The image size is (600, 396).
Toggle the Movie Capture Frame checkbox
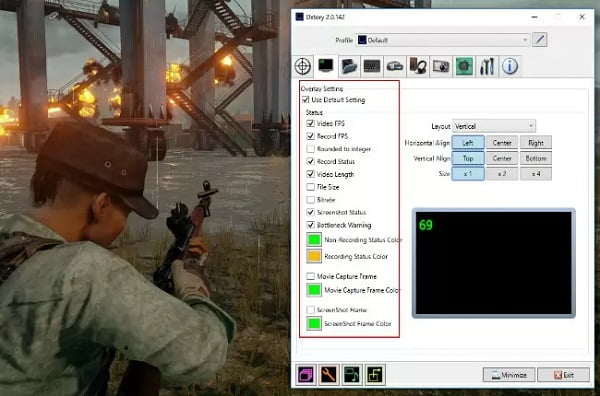click(311, 276)
